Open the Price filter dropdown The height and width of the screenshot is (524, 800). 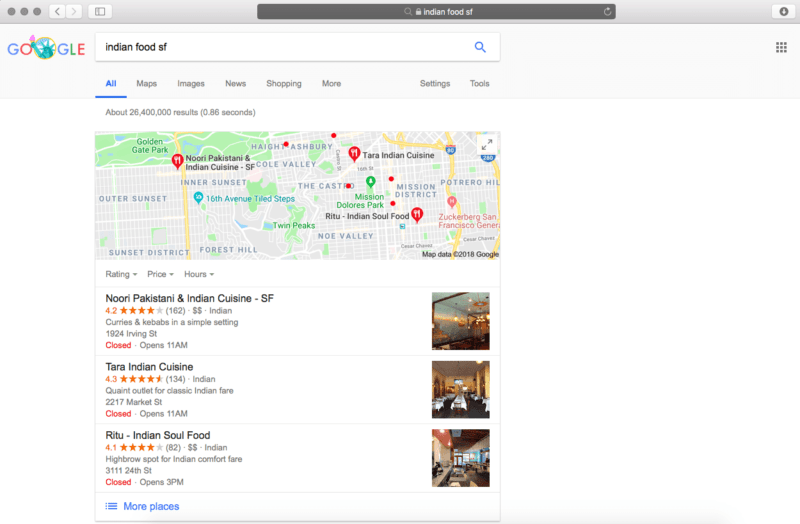[160, 274]
